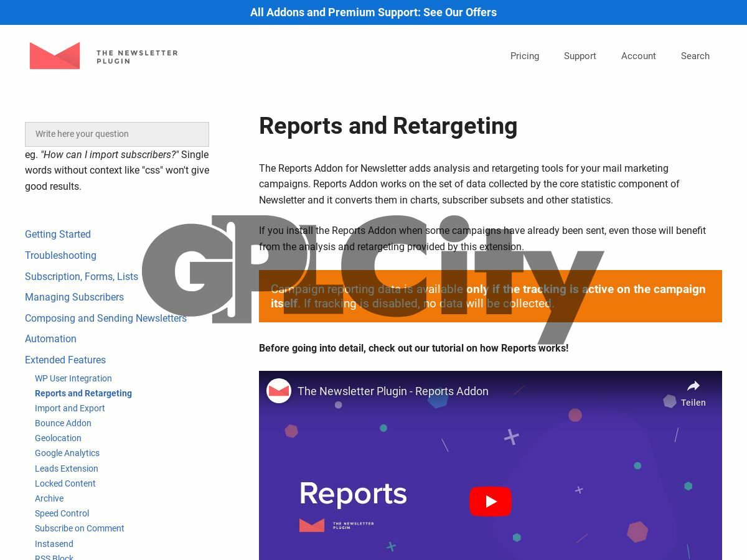This screenshot has width=747, height=560.
Task: Click The Newsletter Plugin logo
Action: (103, 56)
